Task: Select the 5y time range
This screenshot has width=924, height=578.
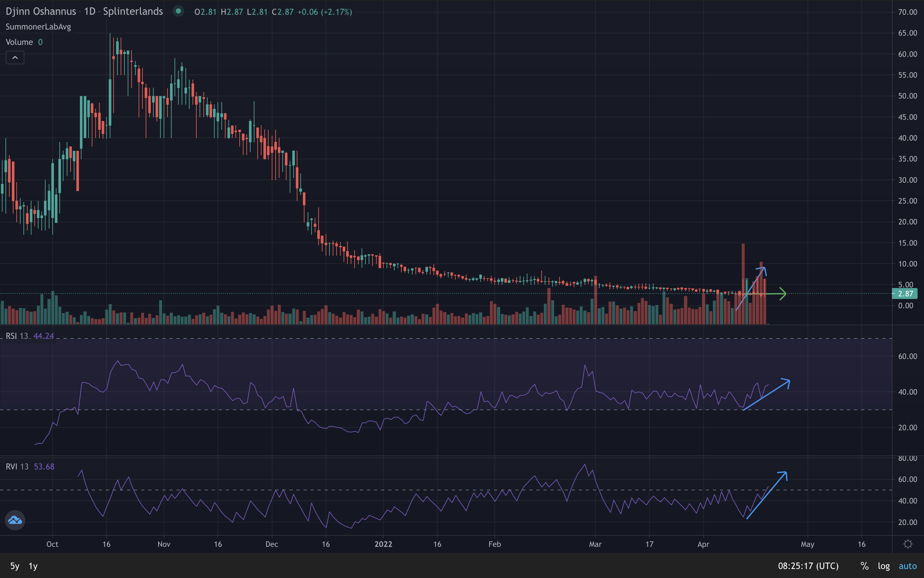Action: coord(14,566)
